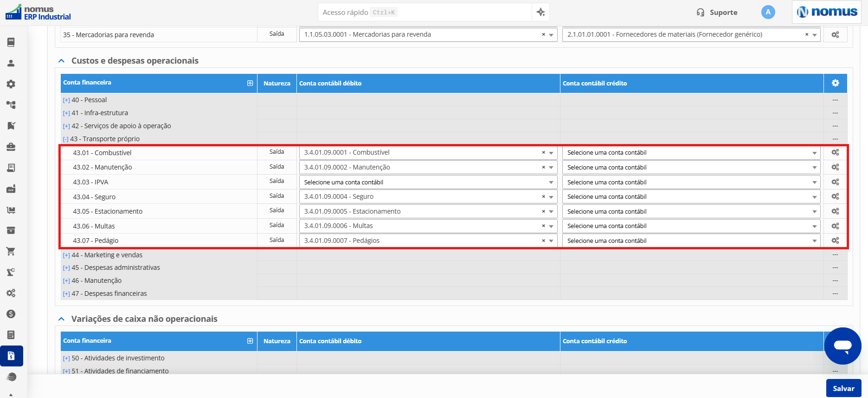Screen dimensions: 868x398
Task: Open Suporte link
Action: click(717, 13)
